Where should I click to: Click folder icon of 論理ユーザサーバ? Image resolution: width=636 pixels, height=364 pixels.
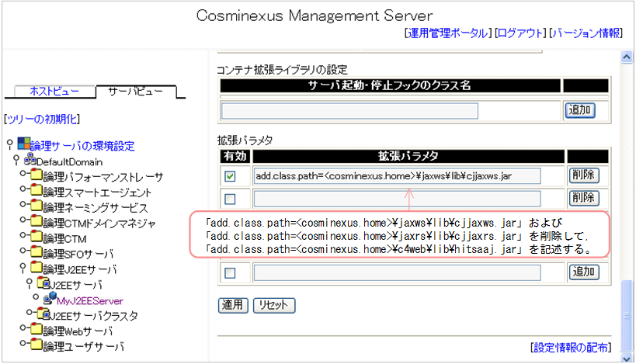point(36,344)
